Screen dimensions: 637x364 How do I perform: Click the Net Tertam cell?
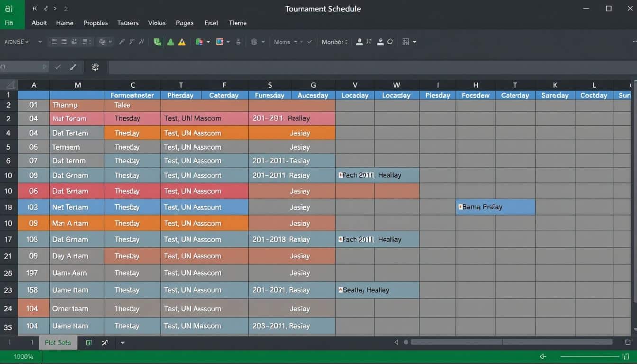(77, 207)
